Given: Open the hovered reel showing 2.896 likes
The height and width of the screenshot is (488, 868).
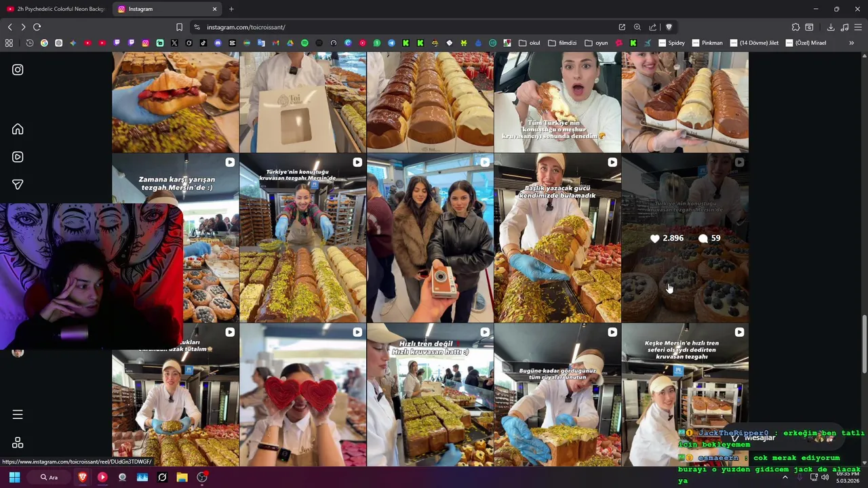Looking at the screenshot, I should click(685, 239).
